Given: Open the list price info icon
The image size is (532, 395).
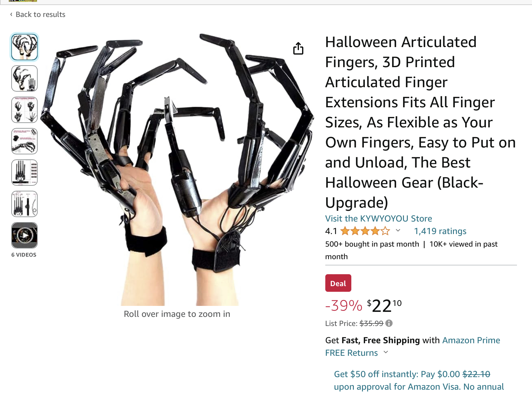Looking at the screenshot, I should click(x=389, y=323).
